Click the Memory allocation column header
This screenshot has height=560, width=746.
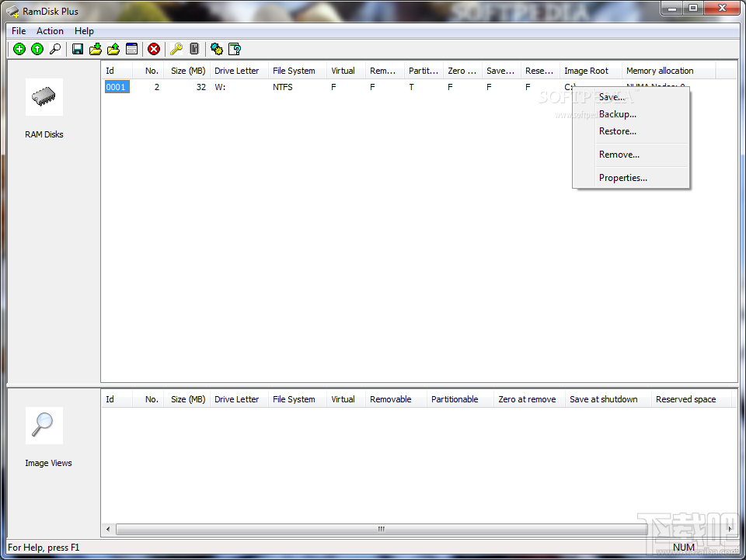668,71
